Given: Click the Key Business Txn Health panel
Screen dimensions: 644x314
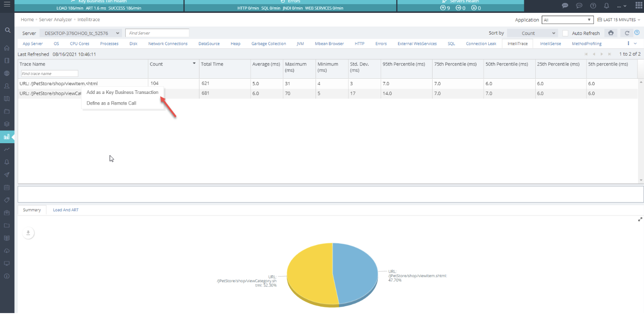Looking at the screenshot, I should (99, 6).
